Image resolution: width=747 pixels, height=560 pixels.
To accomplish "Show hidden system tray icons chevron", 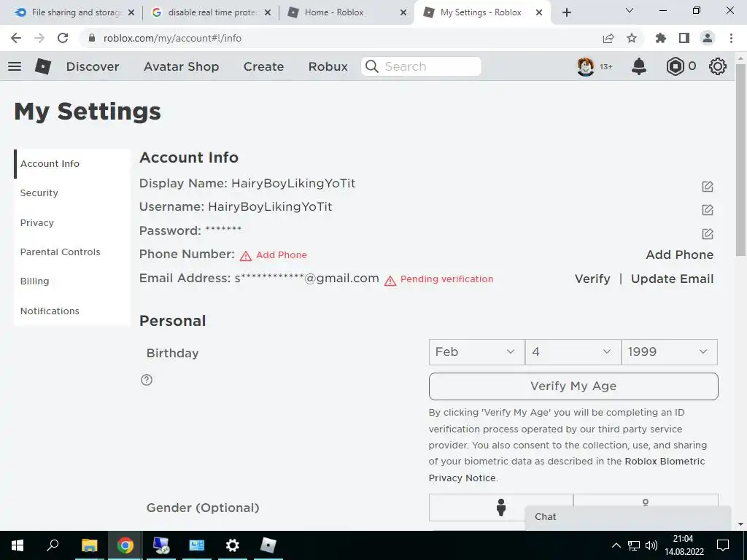I will coord(616,545).
